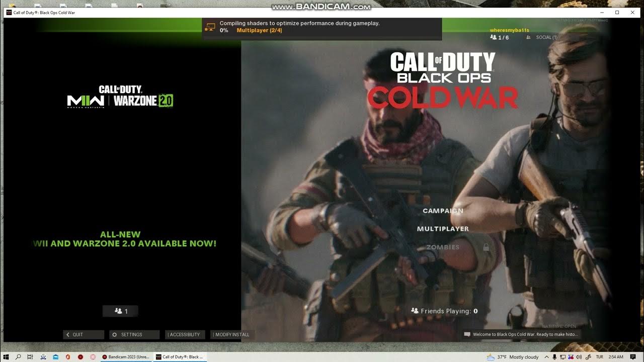The height and width of the screenshot is (362, 644).
Task: Open the Accessibility options
Action: click(x=185, y=334)
